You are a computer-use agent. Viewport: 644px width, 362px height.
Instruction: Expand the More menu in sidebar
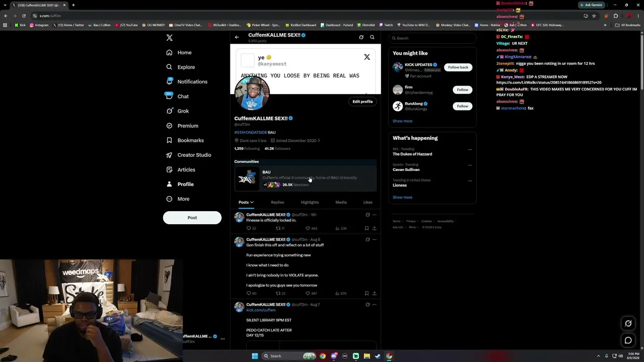click(x=178, y=199)
